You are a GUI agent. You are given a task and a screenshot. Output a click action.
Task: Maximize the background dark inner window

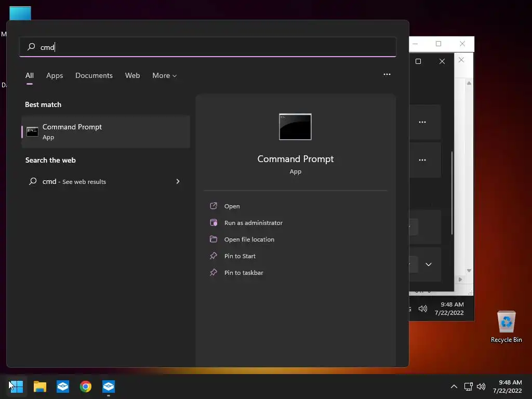(x=418, y=61)
